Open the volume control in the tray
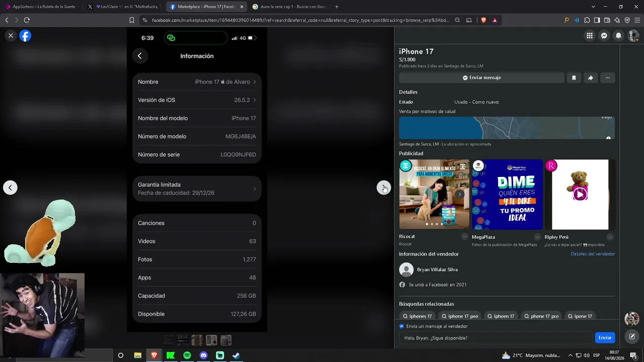This screenshot has height=362, width=644. [x=586, y=355]
